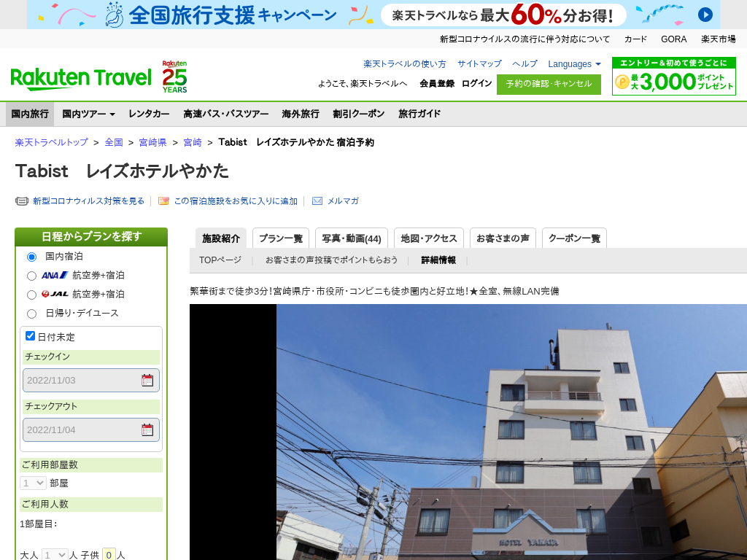This screenshot has height=560, width=747.
Task: Click 宮崎 breadcrumb link
Action: [193, 142]
